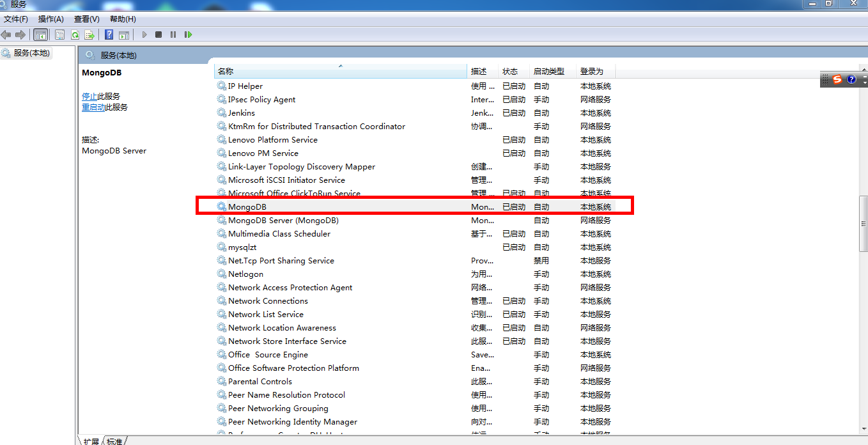Select Peer Networking Identity Manager service
This screenshot has height=445, width=868.
[414, 421]
